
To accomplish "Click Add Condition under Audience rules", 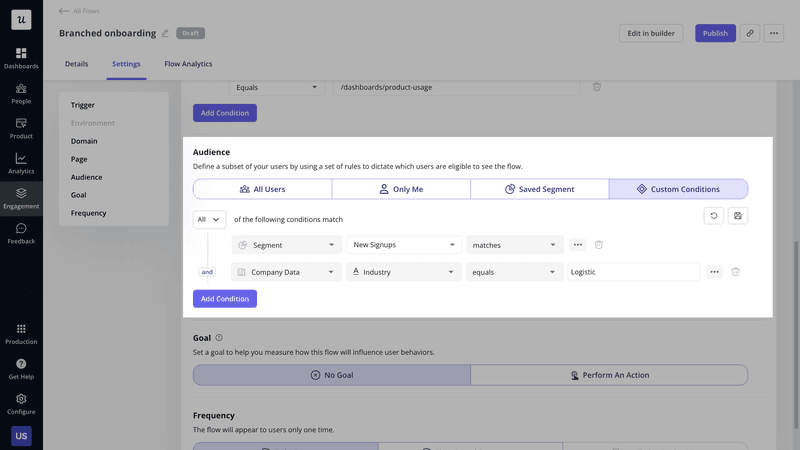I will click(225, 299).
